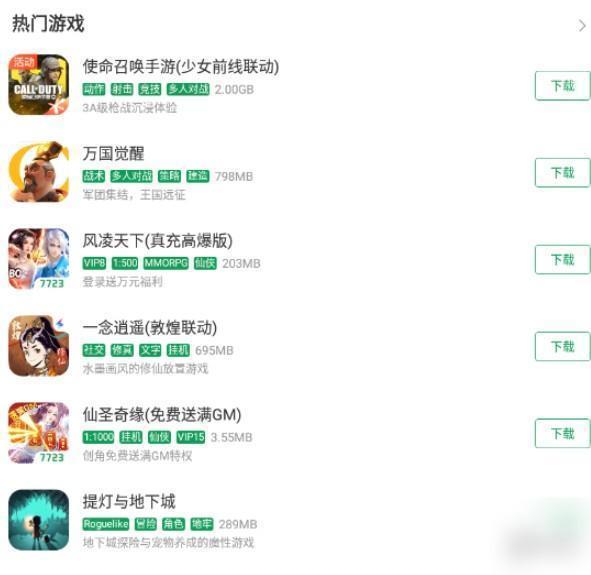The width and height of the screenshot is (591, 575).
Task: Click 下载 next to 一念逍遥
Action: 562,346
